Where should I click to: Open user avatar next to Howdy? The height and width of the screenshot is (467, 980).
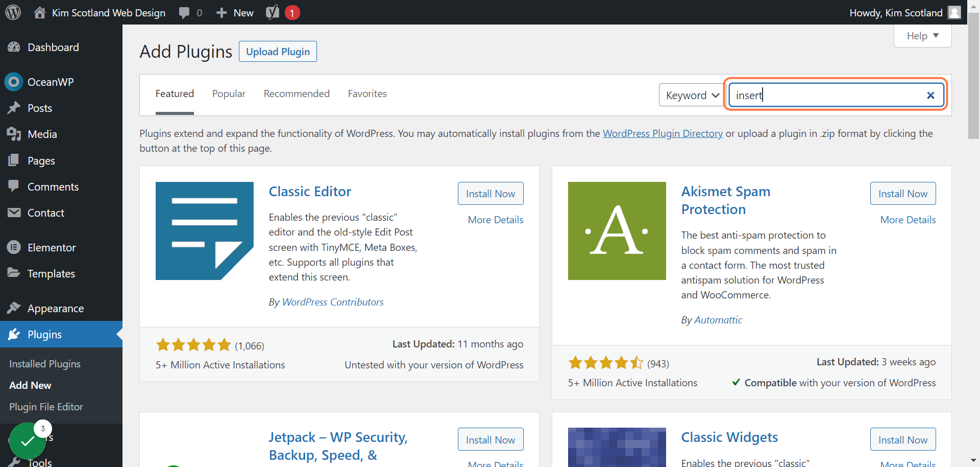pos(954,12)
